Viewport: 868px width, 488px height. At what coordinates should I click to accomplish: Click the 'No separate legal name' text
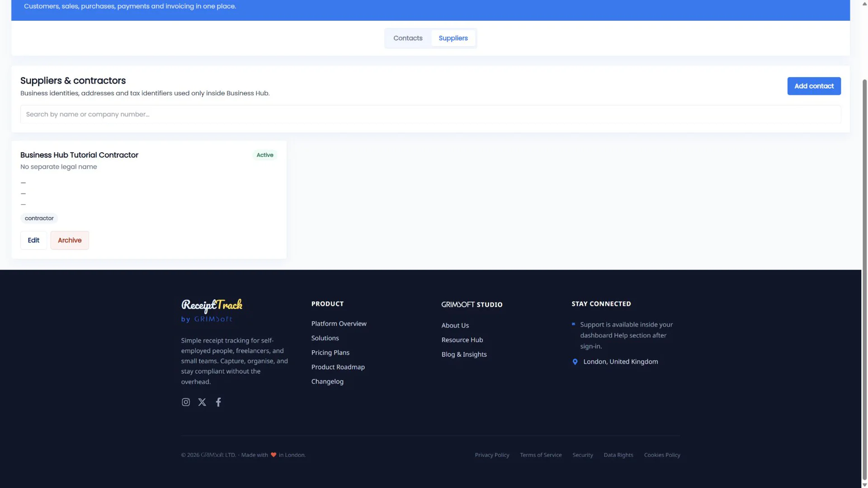59,167
